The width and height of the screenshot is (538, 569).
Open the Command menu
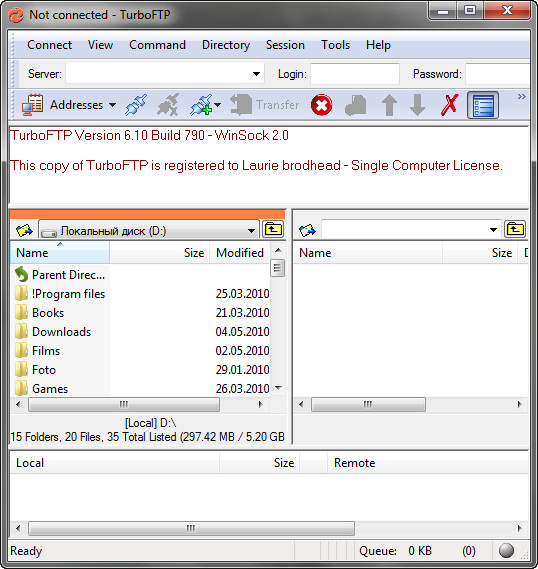pos(157,45)
